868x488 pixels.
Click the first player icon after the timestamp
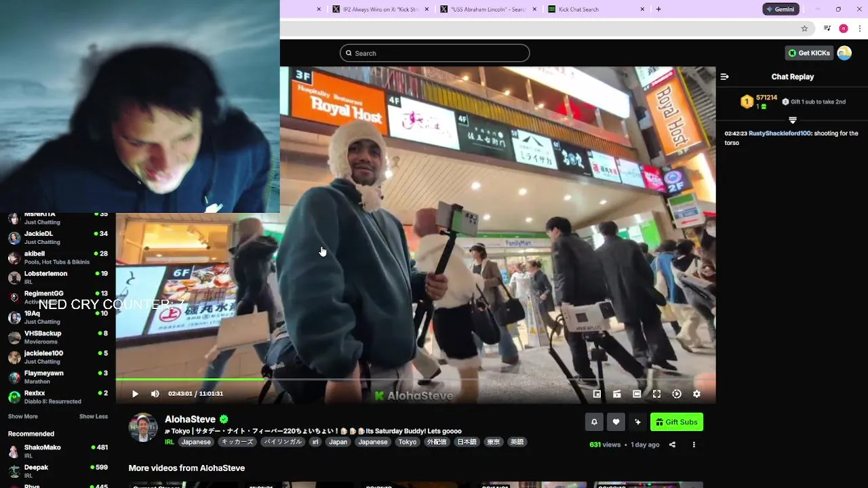pyautogui.click(x=597, y=394)
